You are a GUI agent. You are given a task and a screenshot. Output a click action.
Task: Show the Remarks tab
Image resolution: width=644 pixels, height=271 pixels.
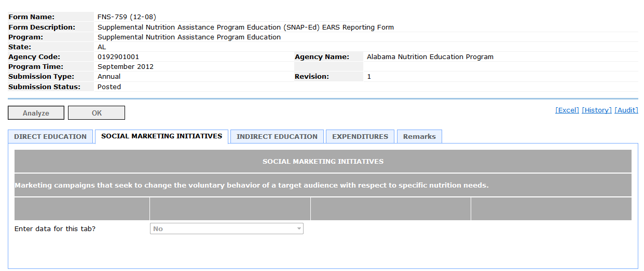[419, 137]
